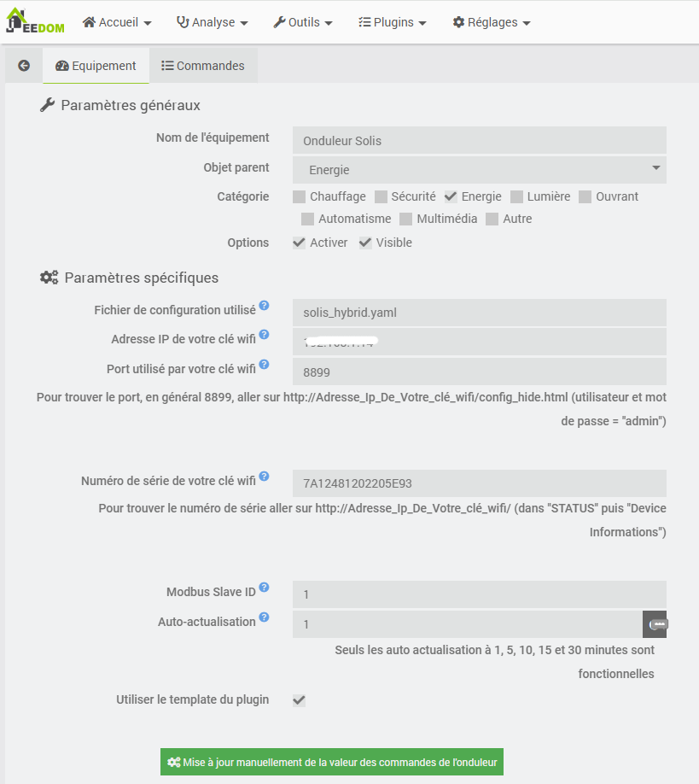This screenshot has width=699, height=784.
Task: Click help icon beside Auto-actualisation label
Action: click(x=265, y=617)
